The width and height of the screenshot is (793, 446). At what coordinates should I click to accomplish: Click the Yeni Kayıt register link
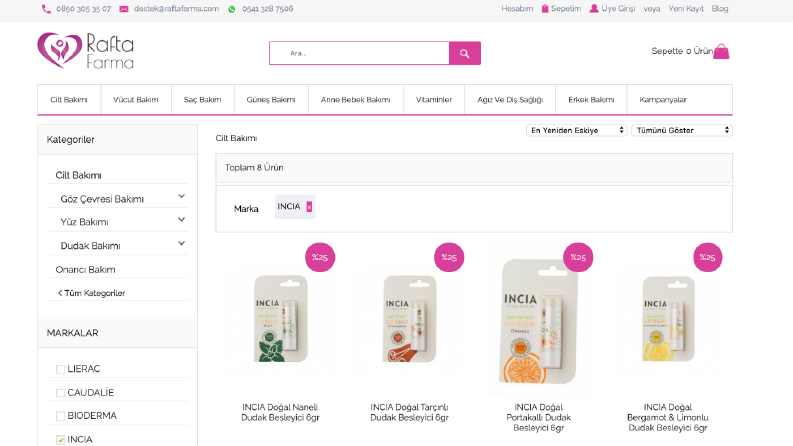click(686, 9)
